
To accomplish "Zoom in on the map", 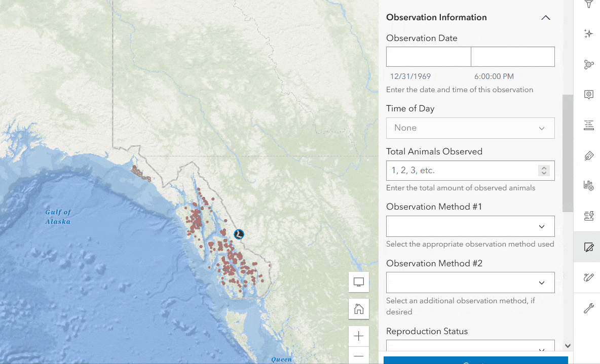I will point(359,336).
